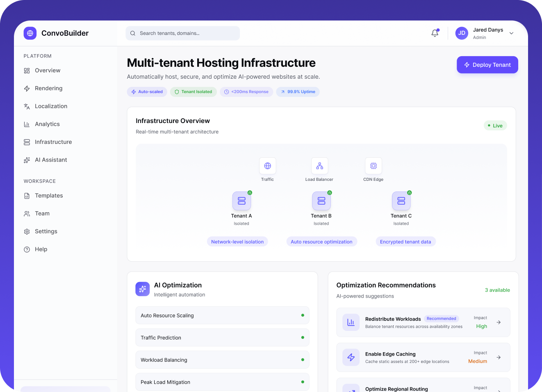
Task: Toggle Traffic Prediction status row
Action: [222, 337]
